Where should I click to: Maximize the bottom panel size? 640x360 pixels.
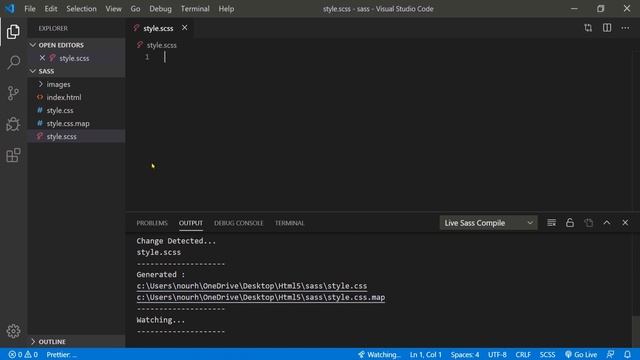(607, 223)
